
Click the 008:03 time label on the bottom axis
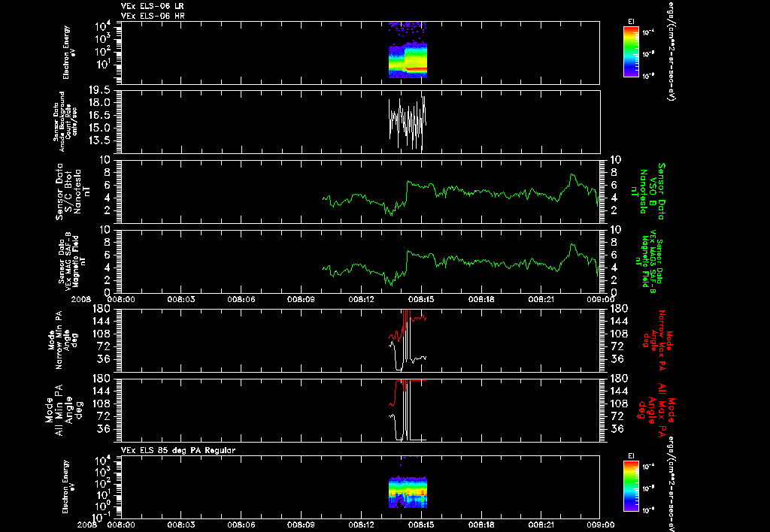(181, 524)
